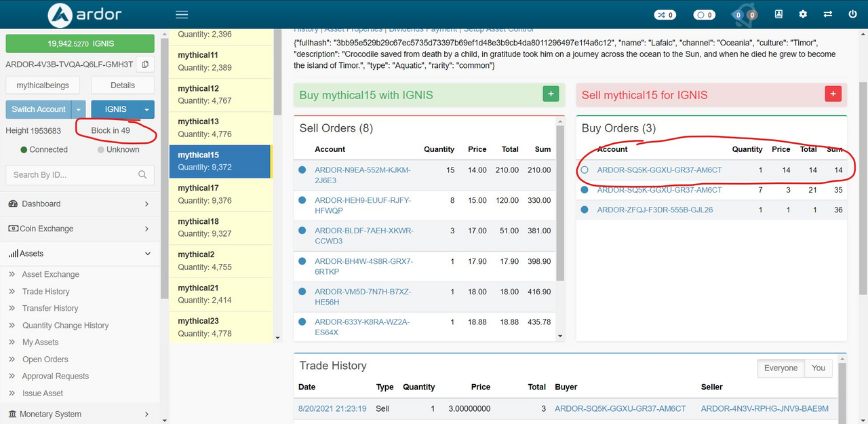Open the circle badge showing 0 in header
The width and height of the screenshot is (868, 424).
704,14
